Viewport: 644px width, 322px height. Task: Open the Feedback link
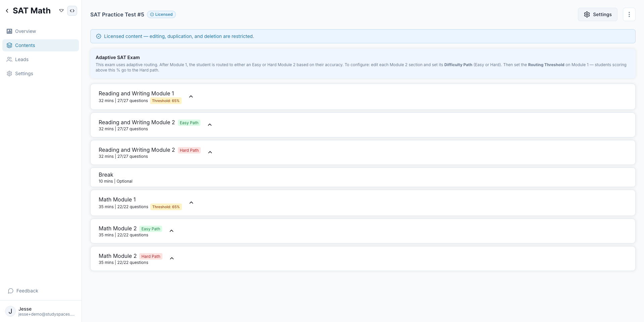tap(23, 291)
